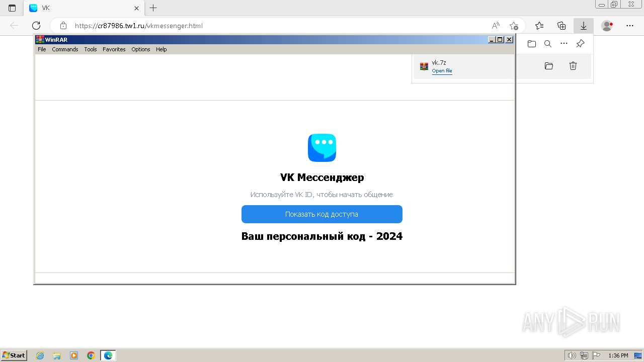Open the media player taskbar icon
Viewport: 644px width, 362px height.
[x=74, y=355]
